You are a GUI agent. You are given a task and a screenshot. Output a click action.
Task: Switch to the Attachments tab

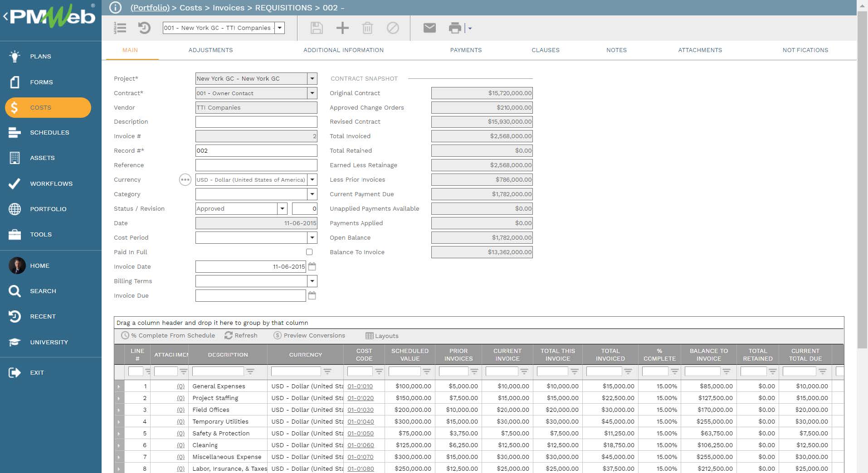coord(700,50)
